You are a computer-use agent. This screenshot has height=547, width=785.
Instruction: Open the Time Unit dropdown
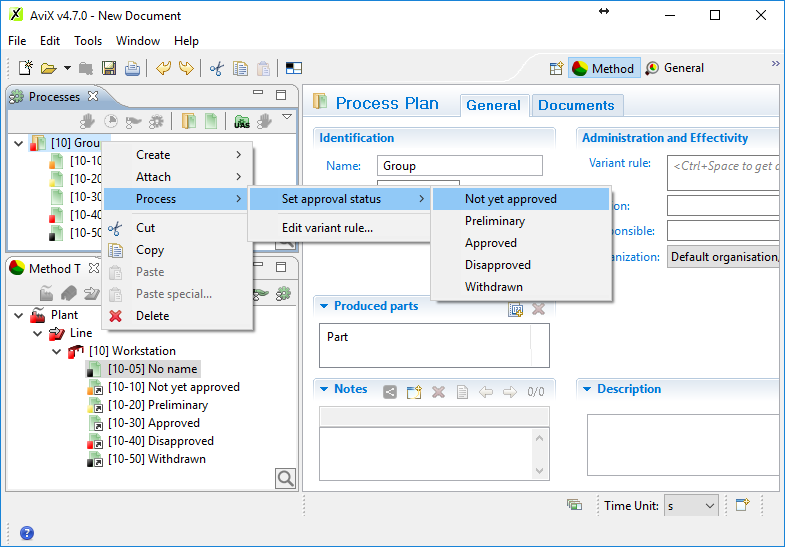[x=692, y=506]
